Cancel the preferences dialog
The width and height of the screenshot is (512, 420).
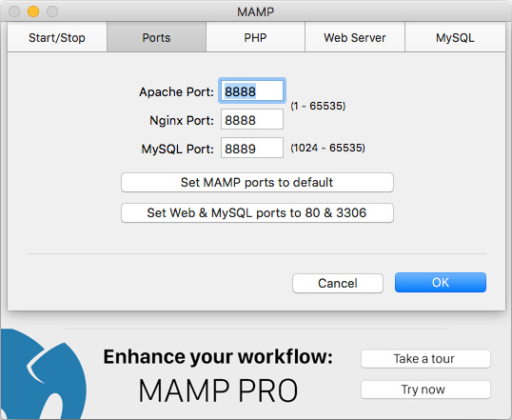(x=338, y=283)
